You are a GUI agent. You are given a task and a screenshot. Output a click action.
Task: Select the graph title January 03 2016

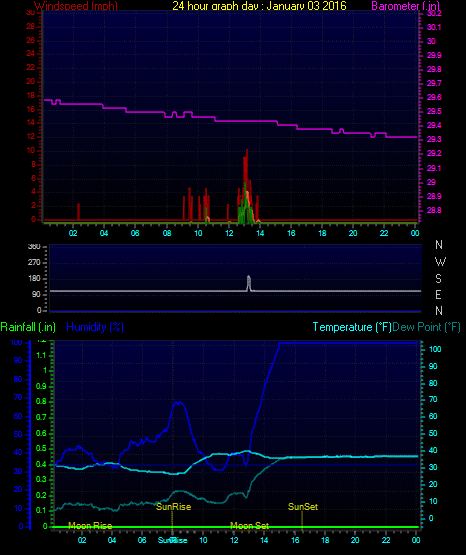(306, 6)
